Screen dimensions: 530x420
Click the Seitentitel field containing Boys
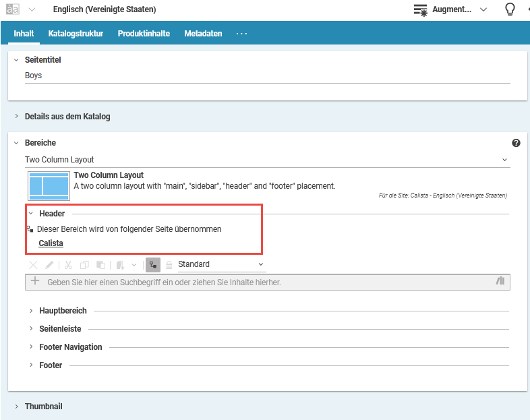point(267,76)
